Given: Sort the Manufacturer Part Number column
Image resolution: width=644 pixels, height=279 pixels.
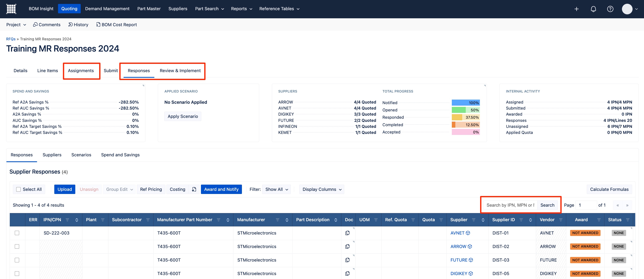Looking at the screenshot, I should 228,220.
